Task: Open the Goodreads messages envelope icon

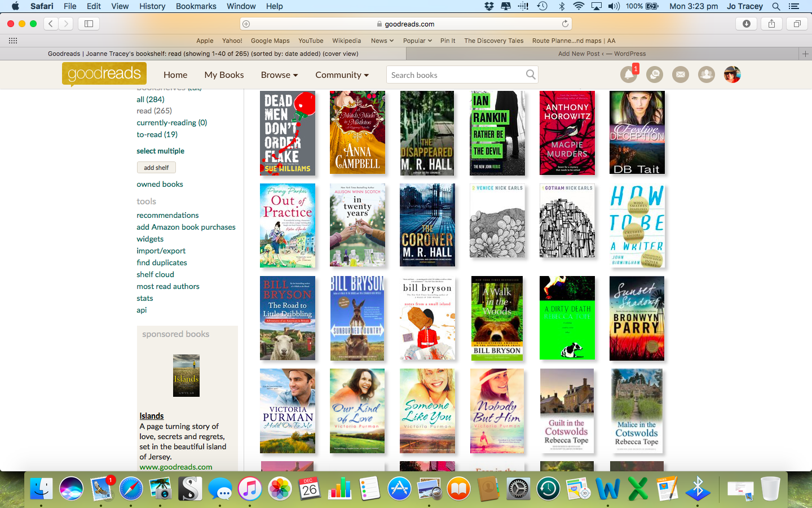Action: [681, 75]
